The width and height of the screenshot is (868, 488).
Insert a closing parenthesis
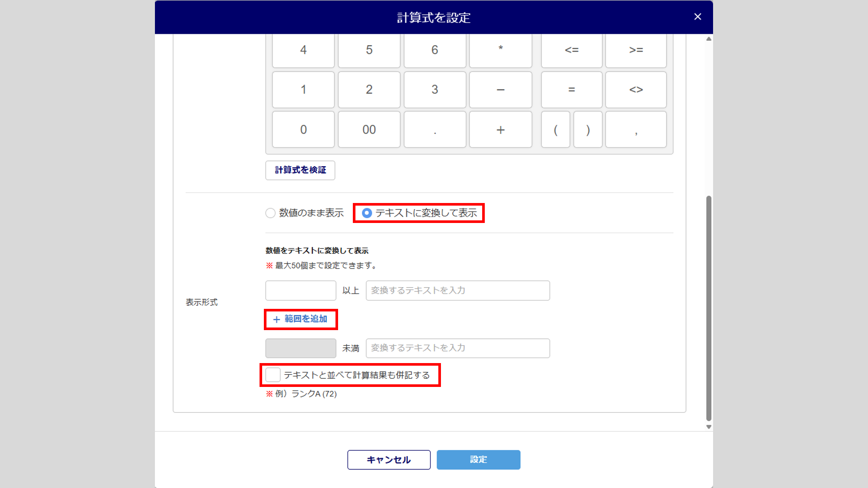tap(588, 129)
